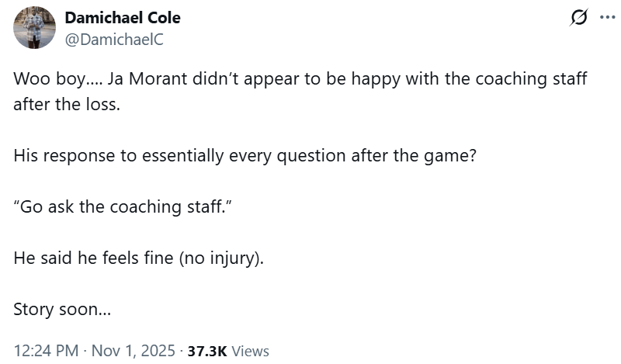
Task: Click "His response to essentially every question" text
Action: (155, 154)
